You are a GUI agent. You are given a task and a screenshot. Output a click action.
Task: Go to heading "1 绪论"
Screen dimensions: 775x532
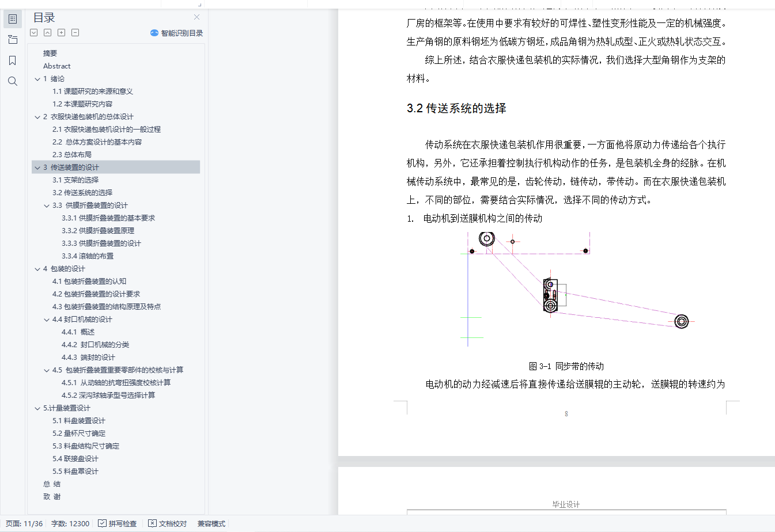[x=54, y=79]
